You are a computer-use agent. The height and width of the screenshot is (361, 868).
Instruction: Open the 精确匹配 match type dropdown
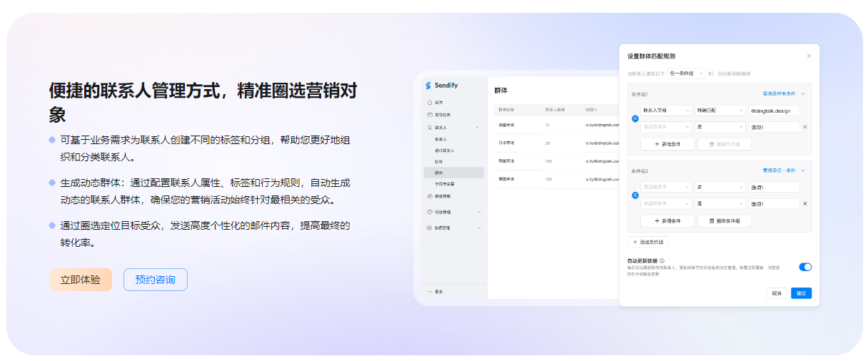[x=720, y=111]
